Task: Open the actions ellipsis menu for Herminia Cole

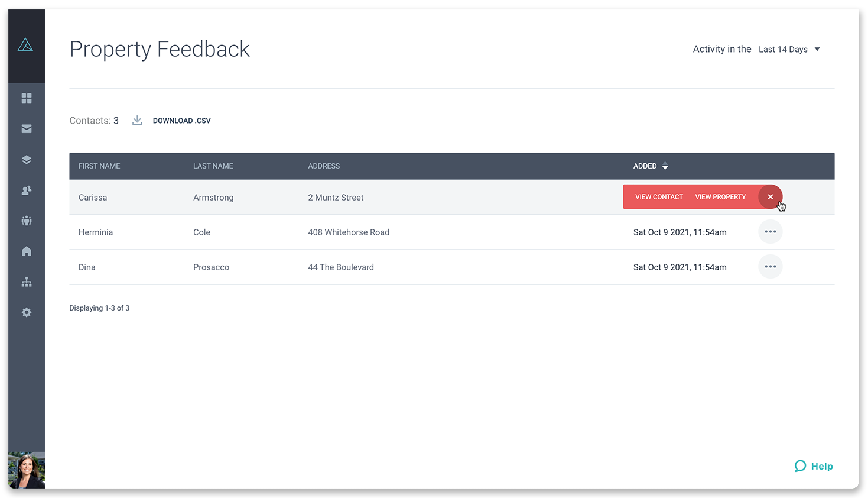Action: tap(770, 232)
